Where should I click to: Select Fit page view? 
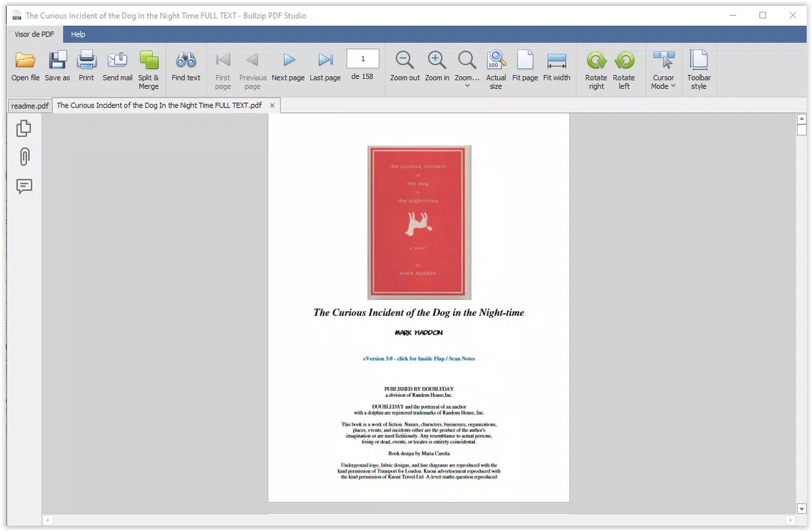click(x=525, y=66)
